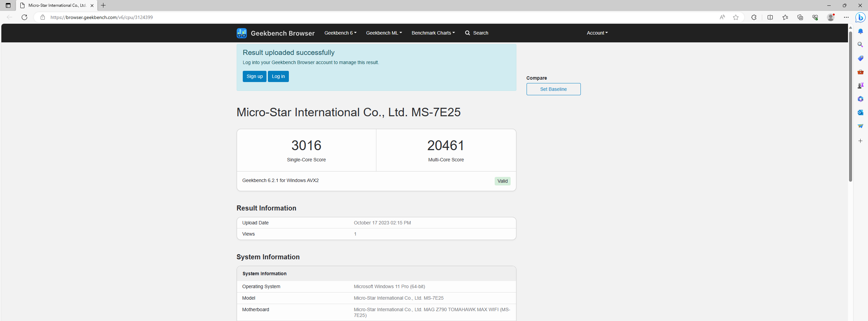
Task: Click the Geekbench Browser title link
Action: point(282,33)
